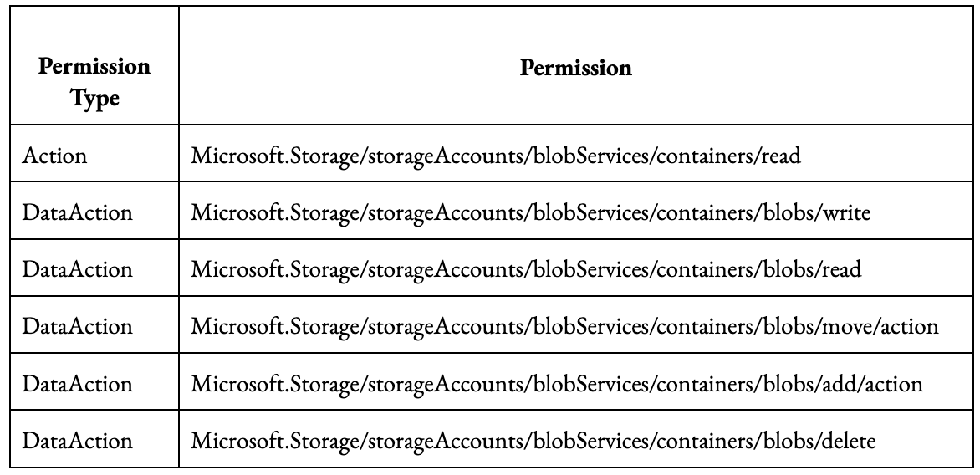Select the DataAction cell for blobs/move/action

[x=78, y=327]
